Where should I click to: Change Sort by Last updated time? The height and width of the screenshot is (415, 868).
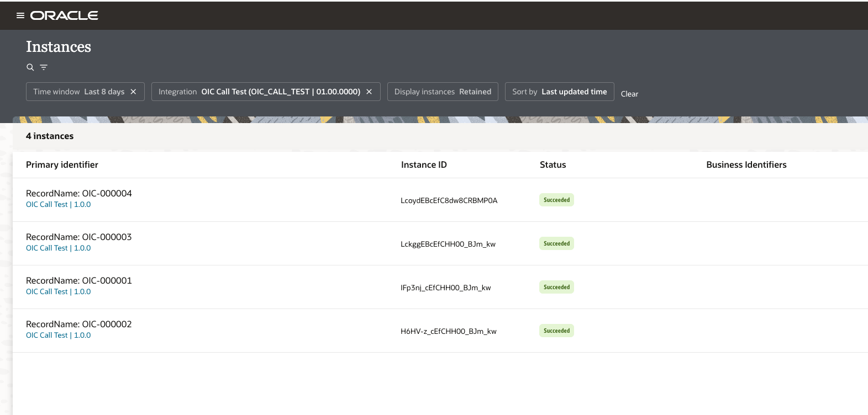tap(559, 92)
